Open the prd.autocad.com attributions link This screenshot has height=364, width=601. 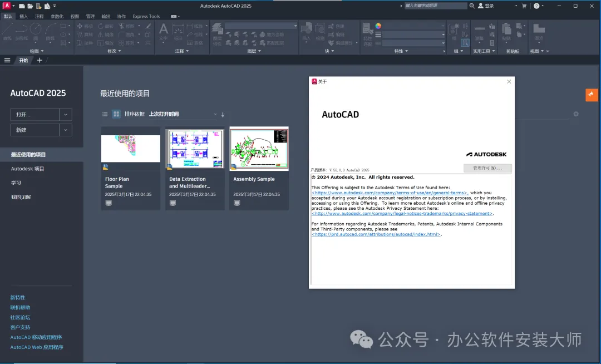(x=376, y=234)
